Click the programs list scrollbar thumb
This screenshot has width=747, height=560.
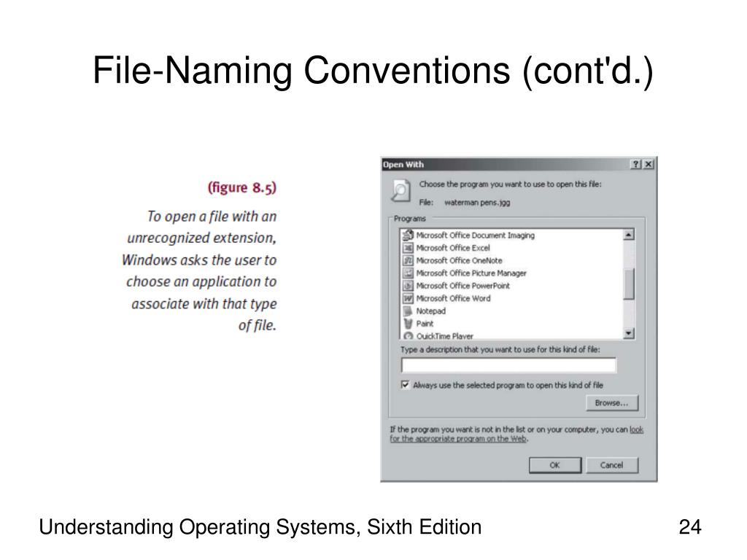[629, 284]
